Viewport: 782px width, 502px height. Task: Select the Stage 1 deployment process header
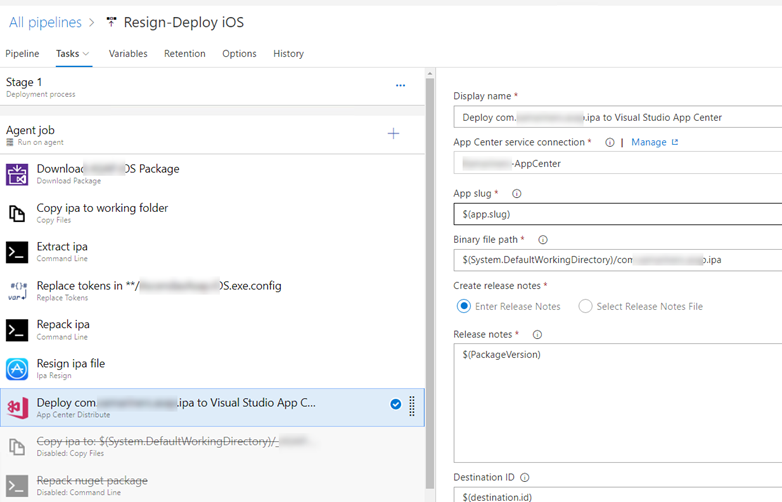(212, 87)
